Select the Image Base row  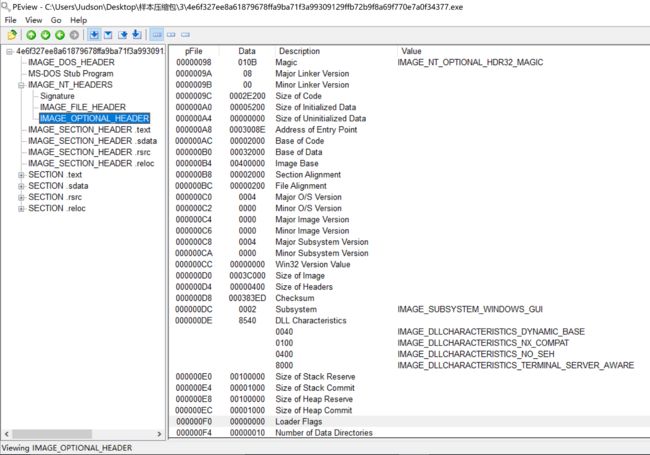[x=408, y=163]
